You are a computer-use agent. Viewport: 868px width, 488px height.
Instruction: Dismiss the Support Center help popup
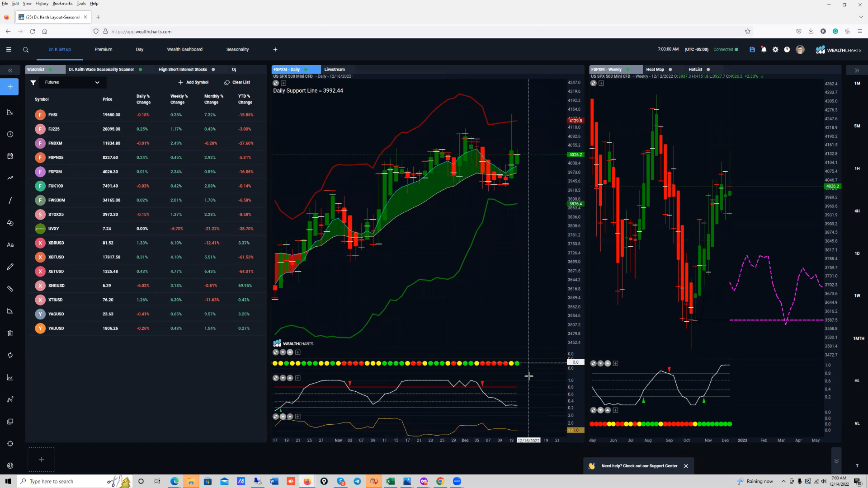[x=686, y=466]
